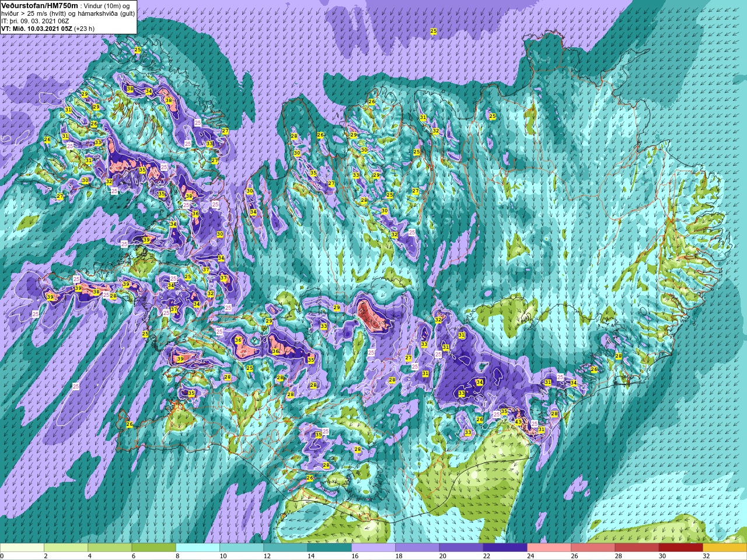Pick the 4–6 m/s green legend swatch
747x560 pixels.
[110, 548]
